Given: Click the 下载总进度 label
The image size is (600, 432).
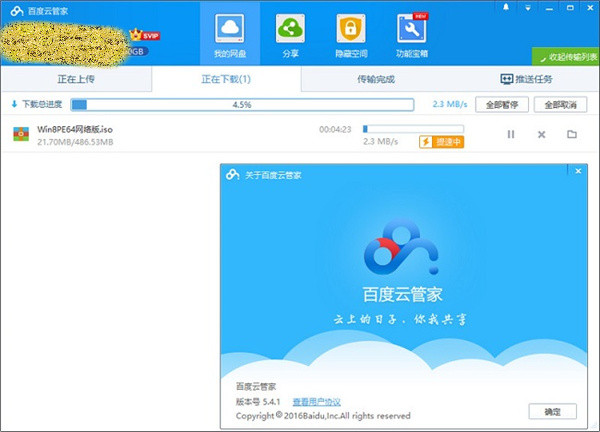Looking at the screenshot, I should (x=42, y=104).
